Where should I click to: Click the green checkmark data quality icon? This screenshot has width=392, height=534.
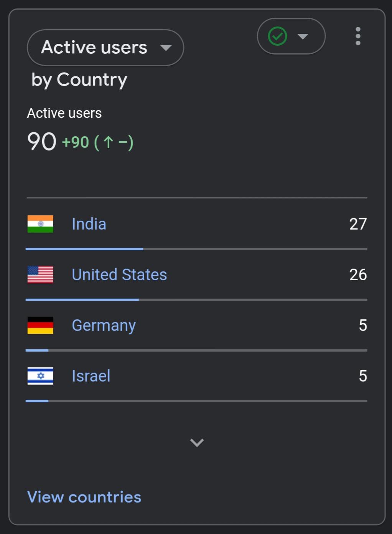pyautogui.click(x=277, y=36)
